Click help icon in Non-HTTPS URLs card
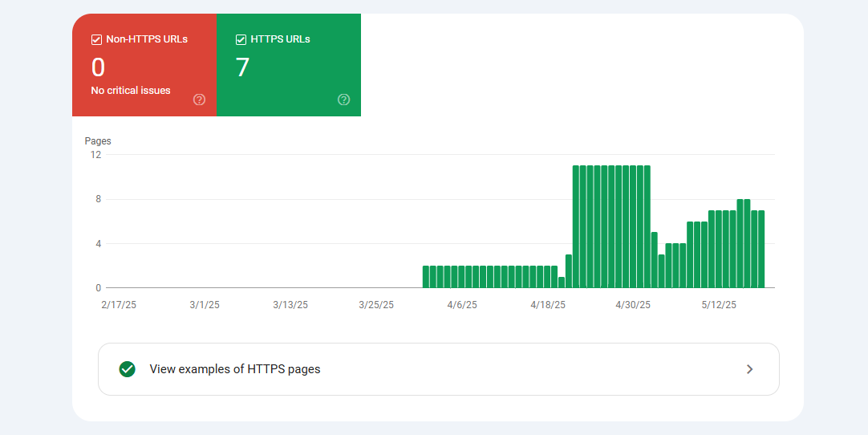868x435 pixels. [199, 100]
